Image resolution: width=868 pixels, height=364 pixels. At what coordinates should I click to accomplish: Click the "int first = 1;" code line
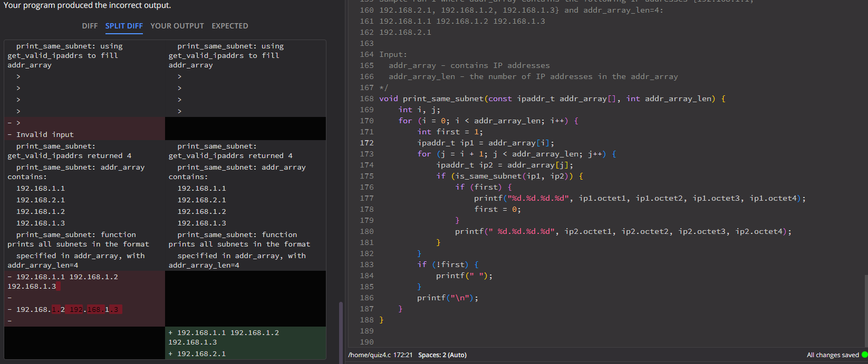click(x=450, y=132)
